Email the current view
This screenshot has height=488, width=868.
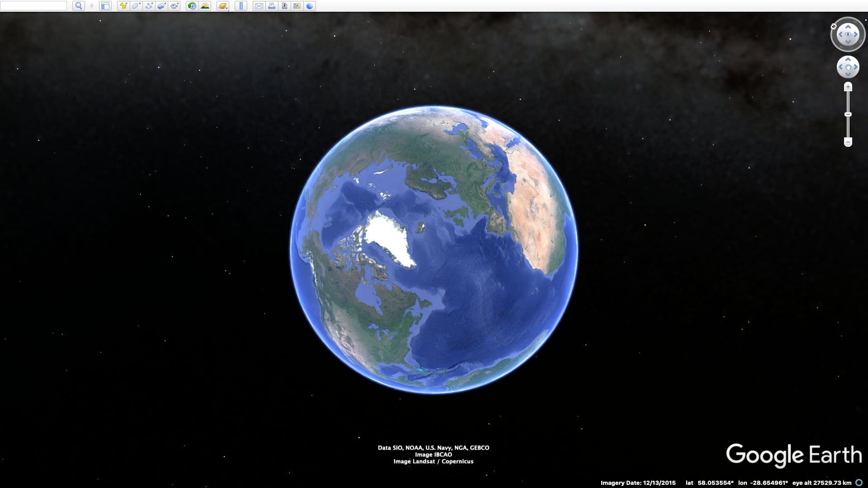click(x=259, y=6)
